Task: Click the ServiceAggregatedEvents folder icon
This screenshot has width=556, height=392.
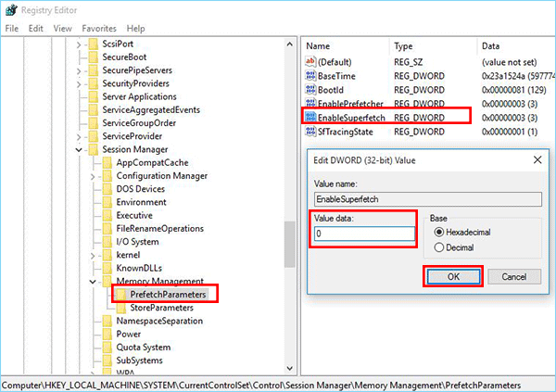Action: point(94,110)
